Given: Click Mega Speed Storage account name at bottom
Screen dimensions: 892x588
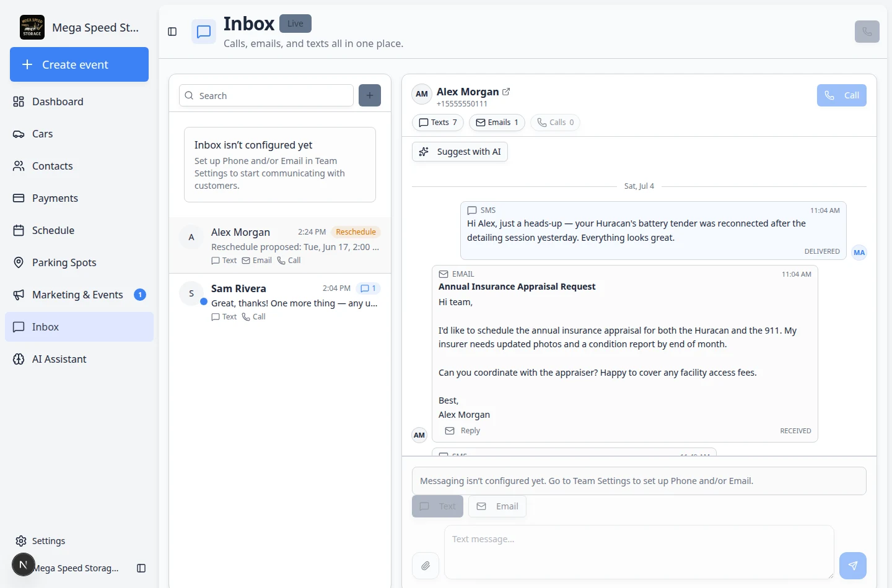Looking at the screenshot, I should (76, 568).
